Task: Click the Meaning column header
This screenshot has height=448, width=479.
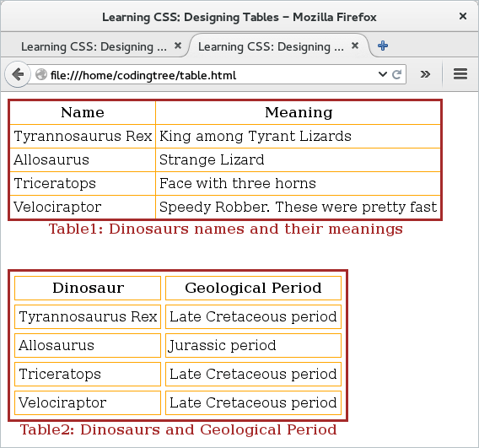Action: pos(299,112)
